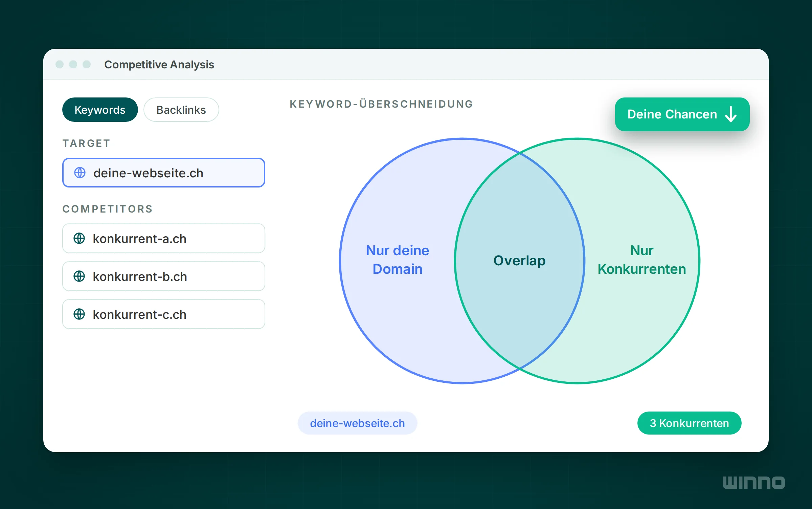Click the TARGET section label

pyautogui.click(x=86, y=143)
